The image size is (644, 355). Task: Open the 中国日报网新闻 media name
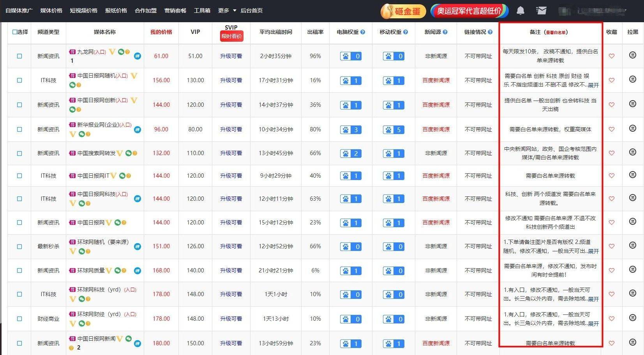point(96,339)
